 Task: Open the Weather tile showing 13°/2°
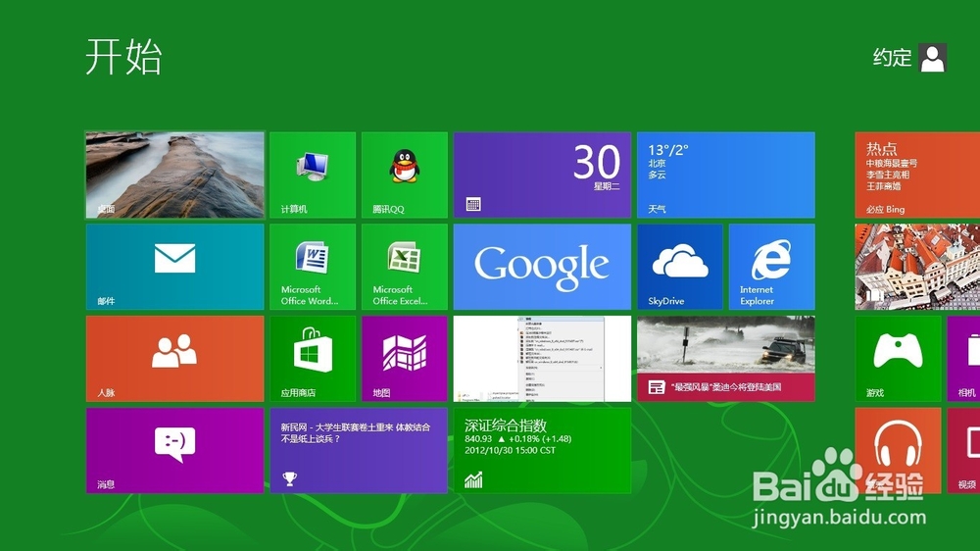725,175
